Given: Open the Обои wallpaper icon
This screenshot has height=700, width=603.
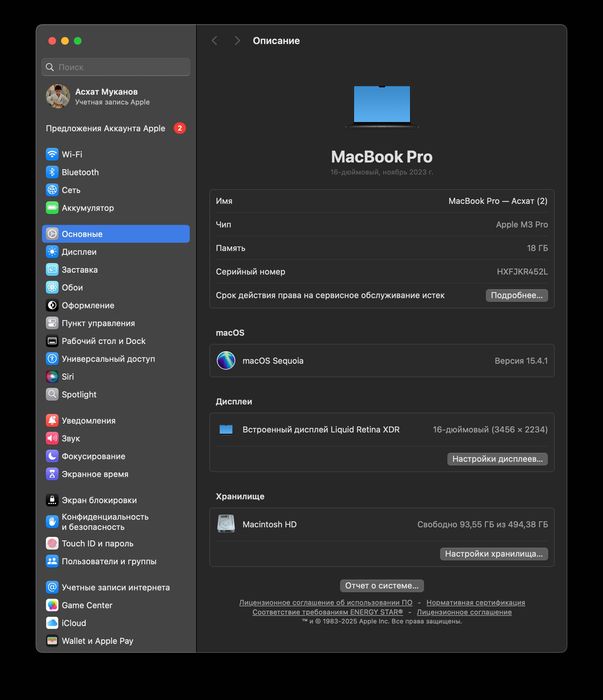Looking at the screenshot, I should (52, 287).
